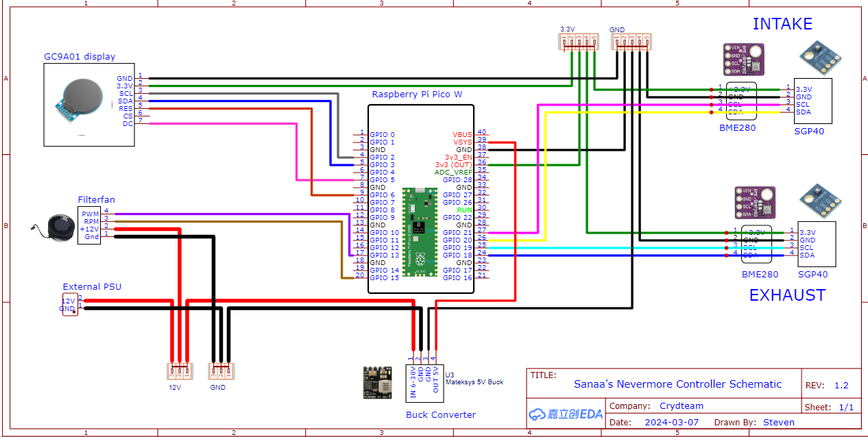This screenshot has width=868, height=437.
Task: Select the intake SGP40 board image
Action: (820, 58)
